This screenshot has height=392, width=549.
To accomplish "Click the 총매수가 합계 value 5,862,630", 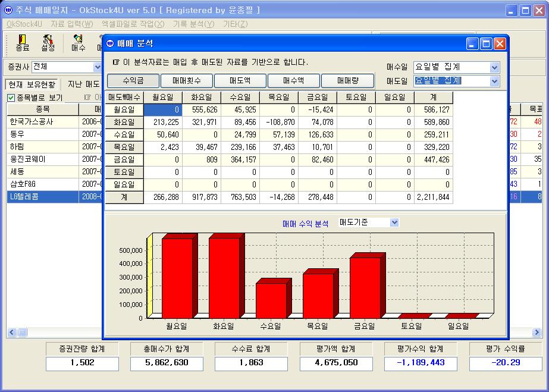I will tap(167, 363).
